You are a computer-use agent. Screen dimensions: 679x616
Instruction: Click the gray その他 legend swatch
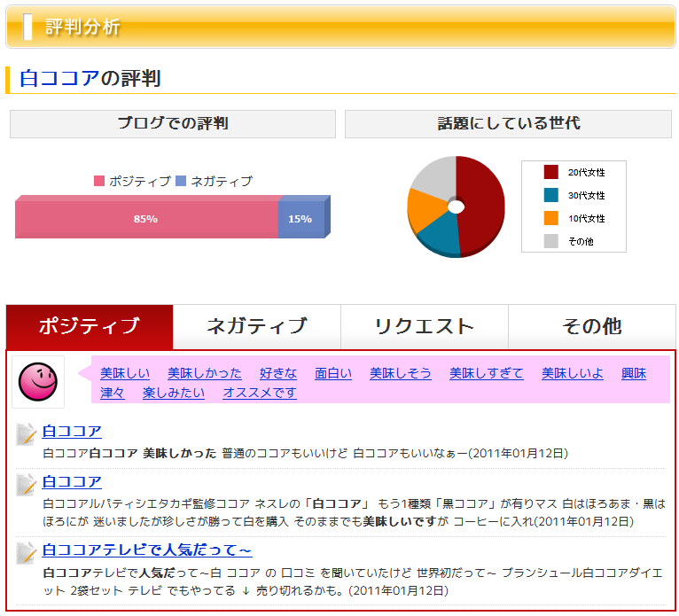click(x=550, y=241)
